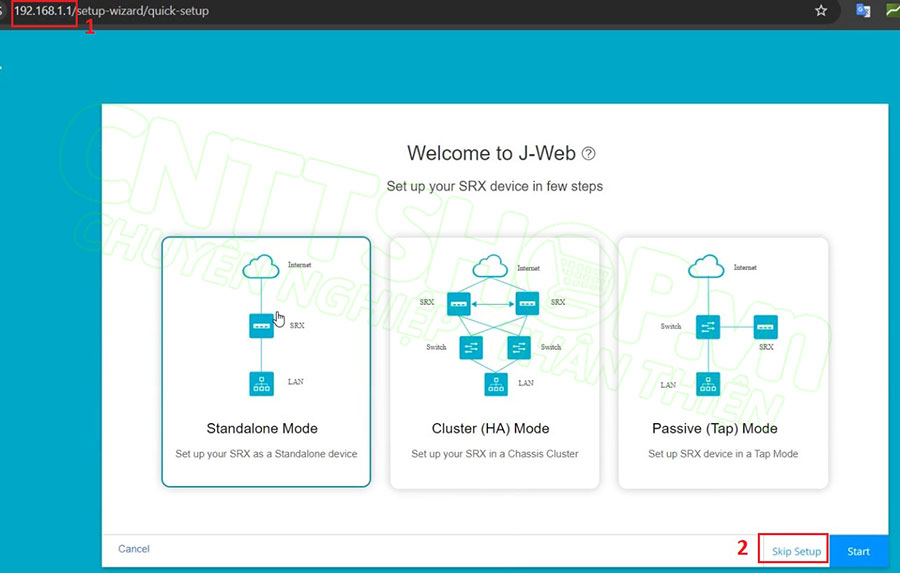This screenshot has width=900, height=573.
Task: Click the Skip Setup button
Action: (x=795, y=551)
